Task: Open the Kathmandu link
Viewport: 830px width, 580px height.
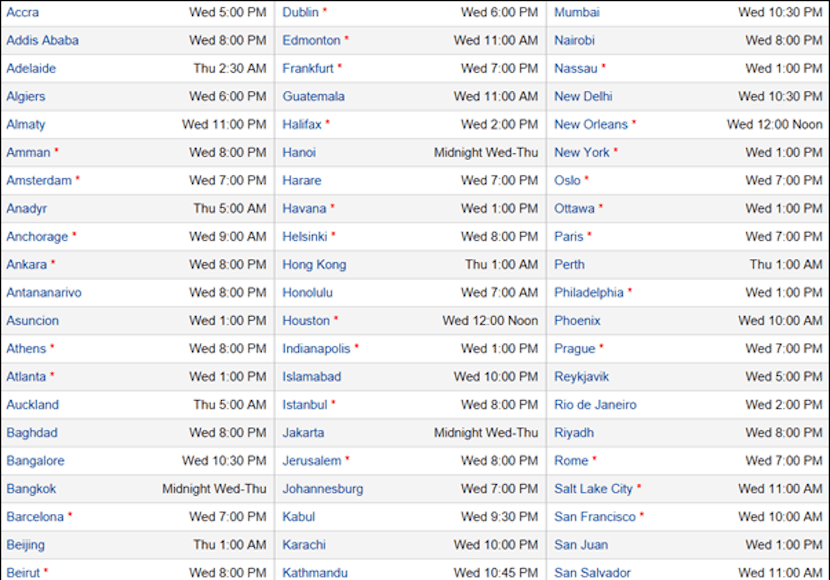Action: pyautogui.click(x=315, y=573)
